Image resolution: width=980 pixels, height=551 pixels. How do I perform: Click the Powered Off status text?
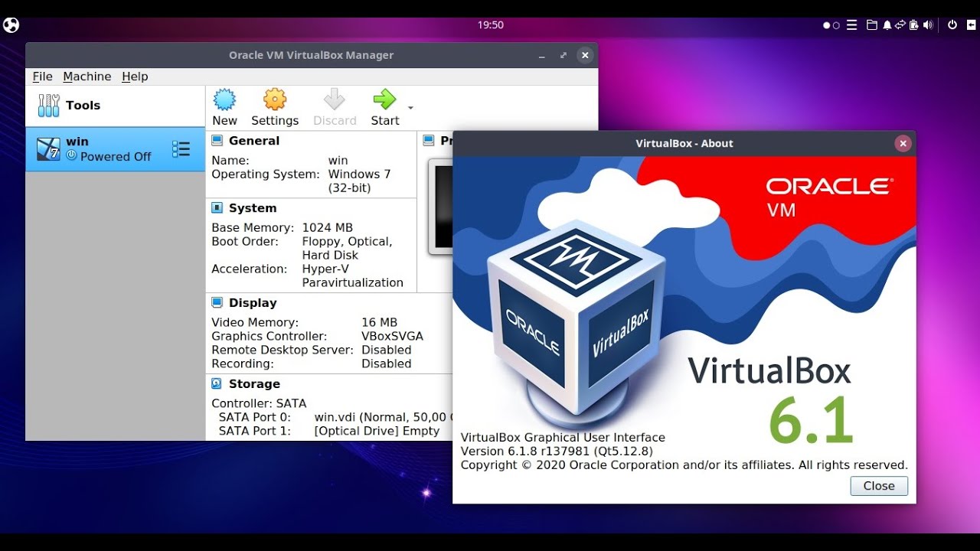point(116,157)
